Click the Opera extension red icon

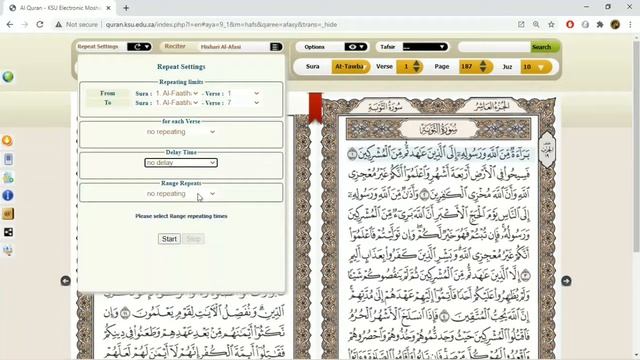coord(570,24)
